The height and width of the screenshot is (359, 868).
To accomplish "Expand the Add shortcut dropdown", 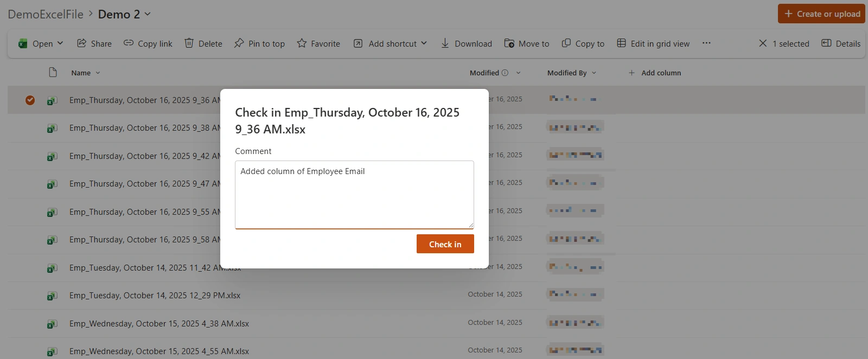I will pos(424,43).
